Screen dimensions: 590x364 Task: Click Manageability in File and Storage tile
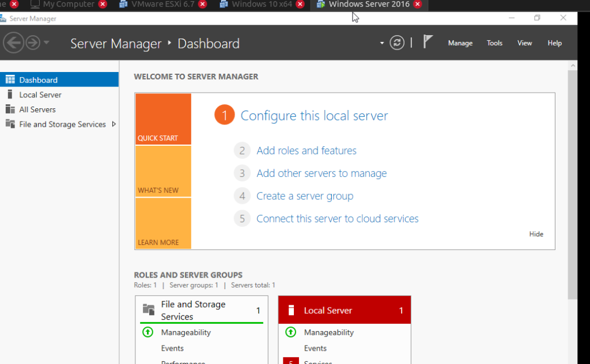(x=186, y=332)
